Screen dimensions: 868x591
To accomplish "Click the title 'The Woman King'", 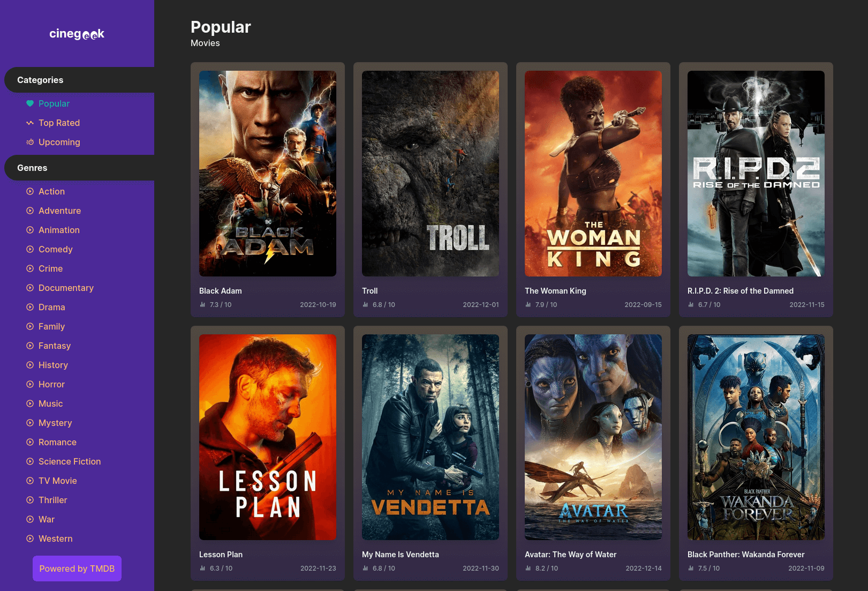I will click(555, 291).
